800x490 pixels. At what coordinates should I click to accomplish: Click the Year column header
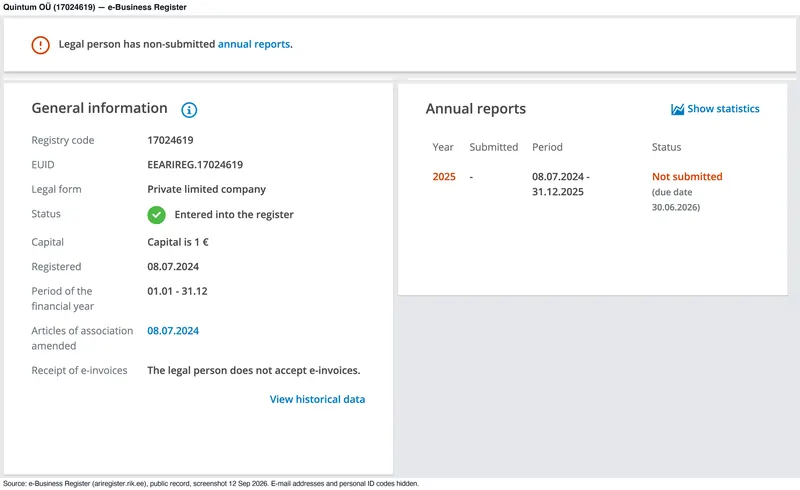[442, 147]
